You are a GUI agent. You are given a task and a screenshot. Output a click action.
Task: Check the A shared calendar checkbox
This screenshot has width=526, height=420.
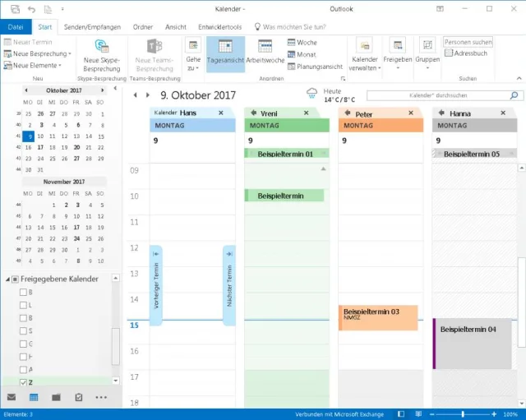coord(23,370)
